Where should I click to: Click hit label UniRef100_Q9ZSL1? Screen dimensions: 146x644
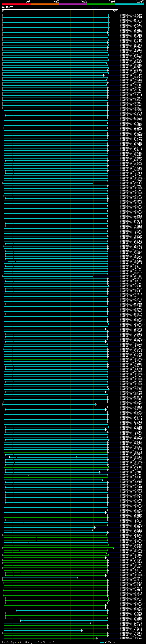tap(131, 183)
